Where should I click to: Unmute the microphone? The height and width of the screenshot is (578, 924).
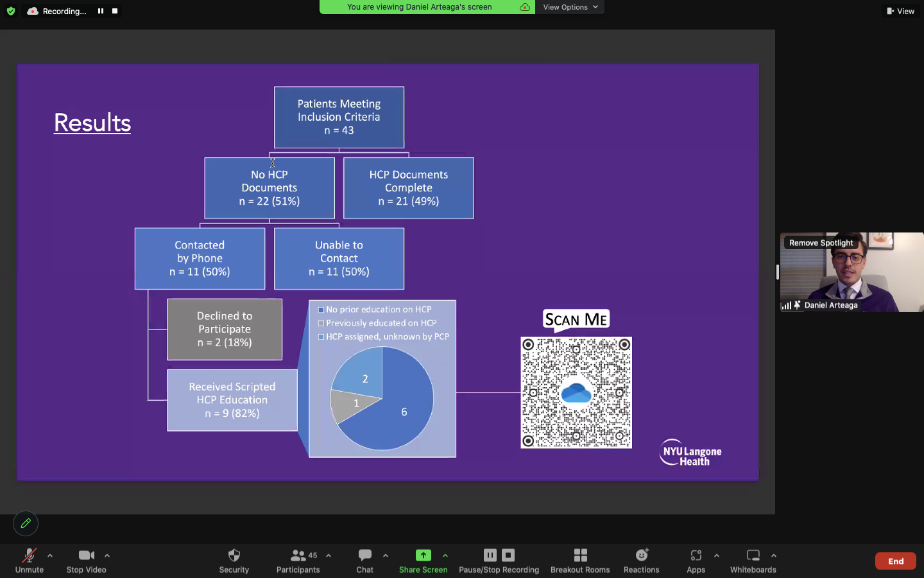(30, 561)
